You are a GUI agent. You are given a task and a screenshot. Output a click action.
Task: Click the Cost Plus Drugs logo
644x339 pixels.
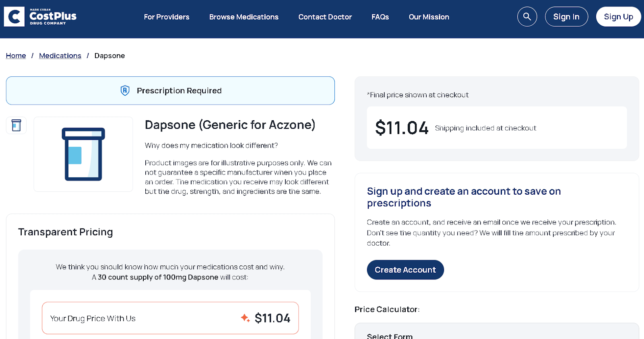pos(40,16)
